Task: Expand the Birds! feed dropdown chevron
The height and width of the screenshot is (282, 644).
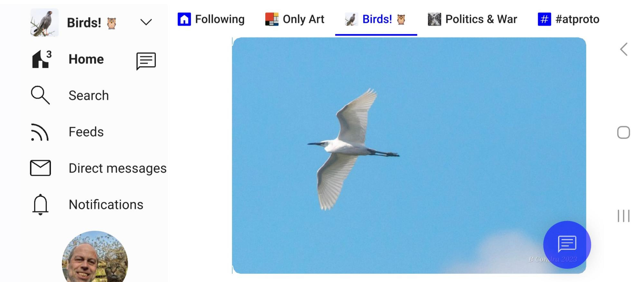Action: coord(146,22)
